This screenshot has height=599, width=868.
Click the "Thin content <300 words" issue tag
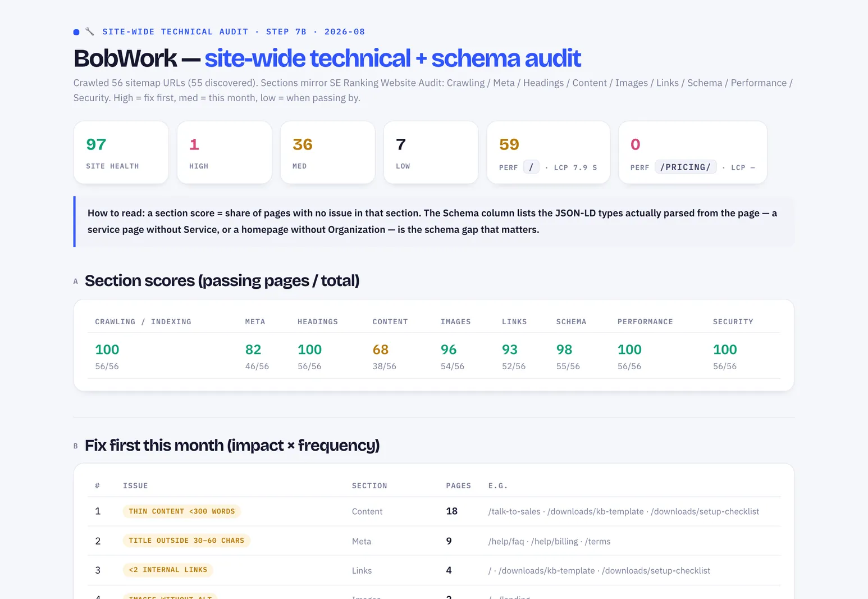(182, 511)
